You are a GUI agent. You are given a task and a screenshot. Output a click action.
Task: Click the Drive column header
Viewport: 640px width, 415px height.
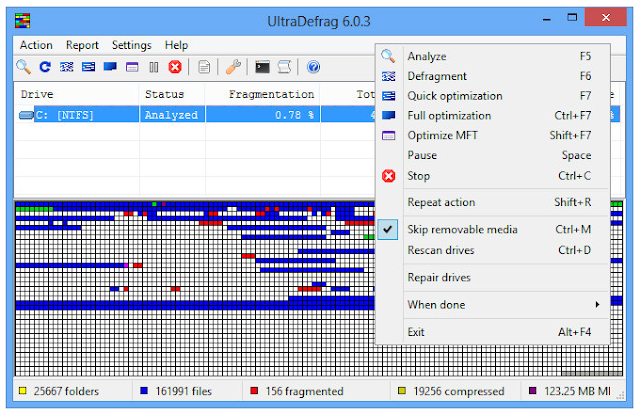click(x=77, y=94)
